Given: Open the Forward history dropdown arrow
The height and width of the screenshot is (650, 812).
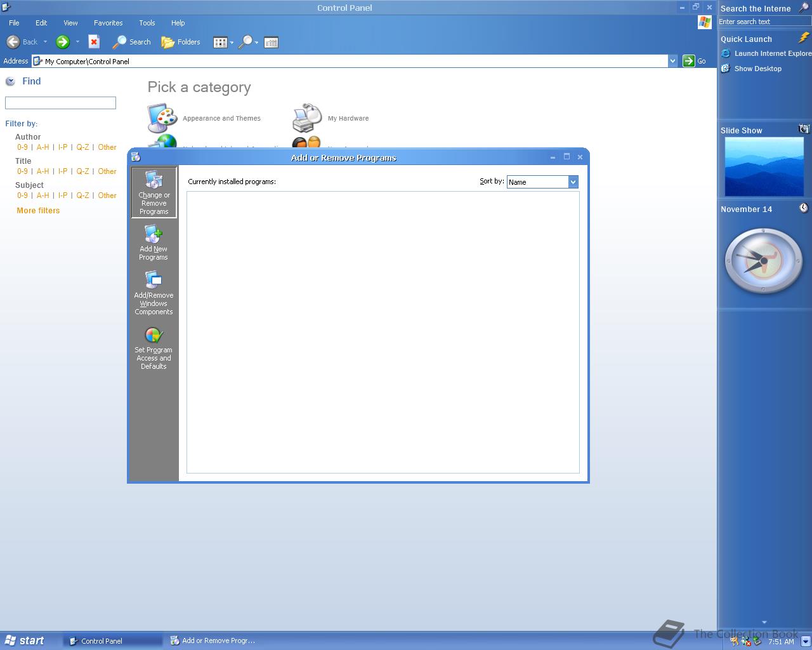Looking at the screenshot, I should point(77,42).
